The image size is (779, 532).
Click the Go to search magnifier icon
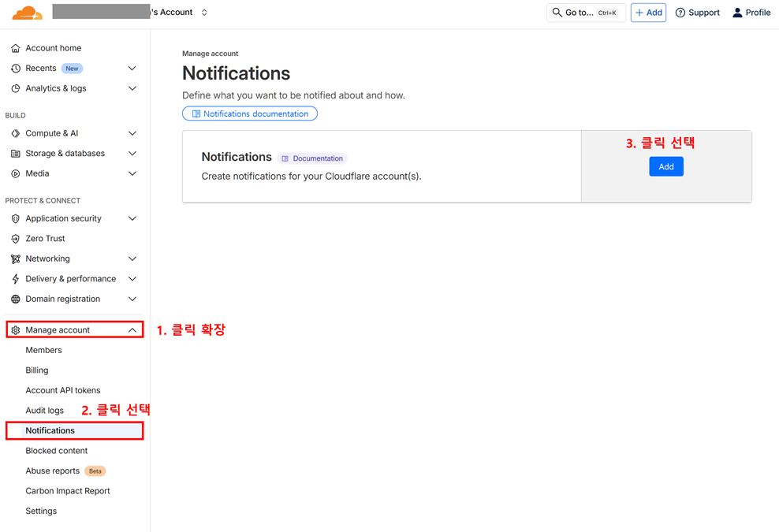coord(557,13)
